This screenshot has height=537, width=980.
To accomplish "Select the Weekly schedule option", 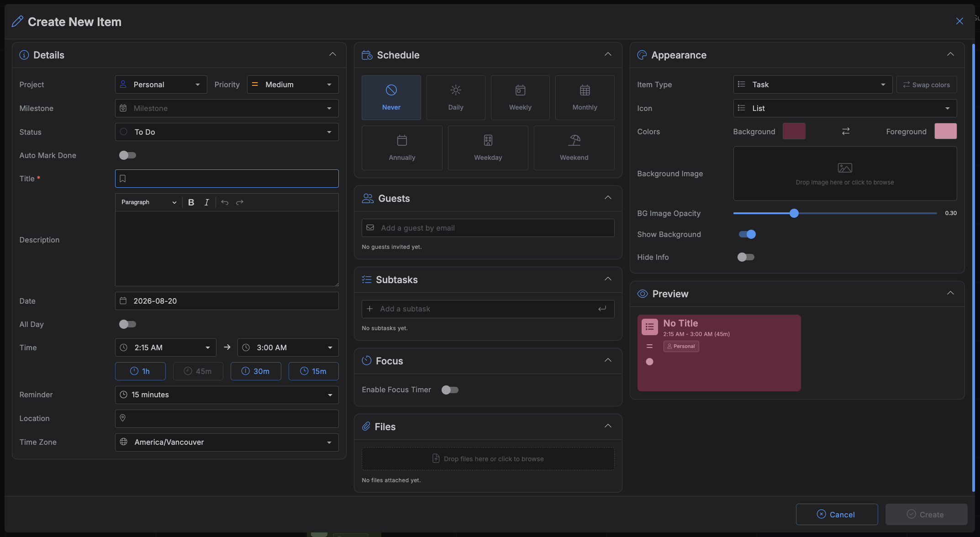I will (520, 98).
